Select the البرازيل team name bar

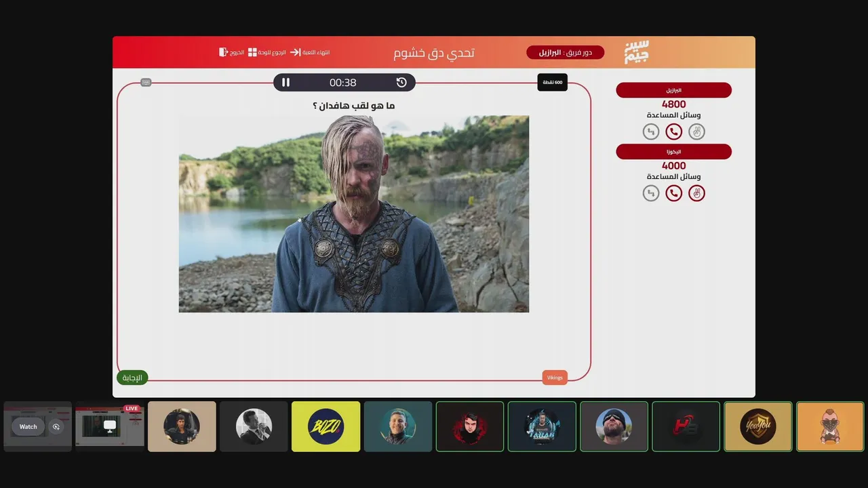(673, 90)
